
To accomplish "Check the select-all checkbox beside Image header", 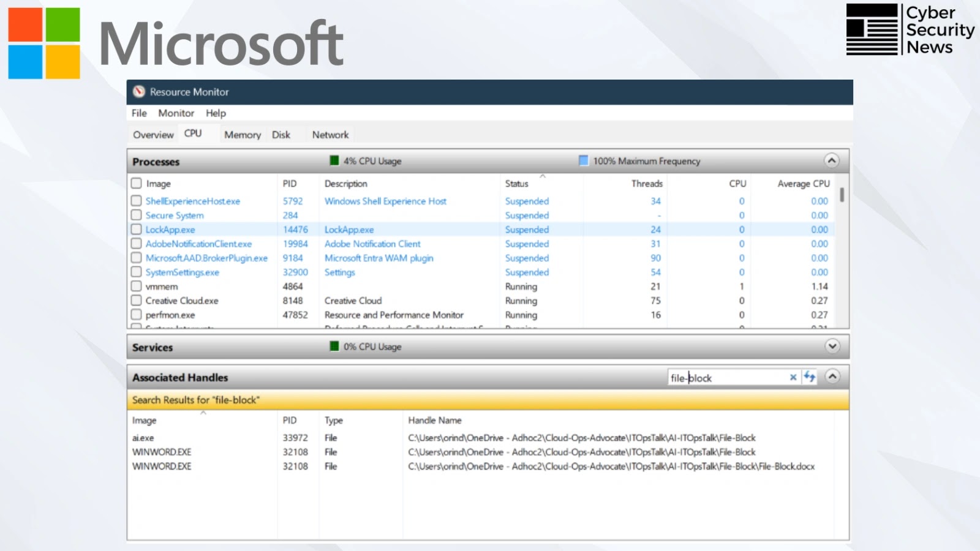I will 136,182.
